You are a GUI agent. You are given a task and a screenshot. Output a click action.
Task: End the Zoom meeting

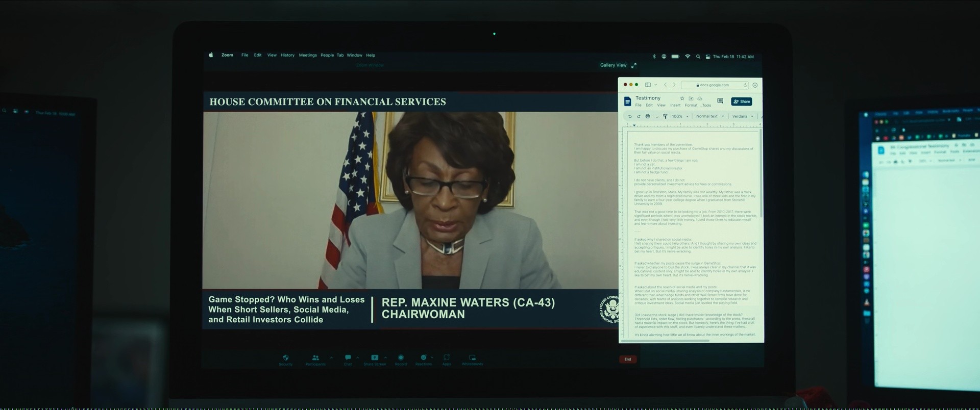click(x=628, y=359)
